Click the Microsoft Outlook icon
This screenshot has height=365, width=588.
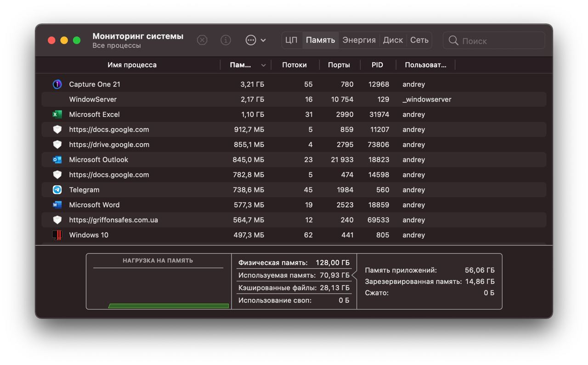pyautogui.click(x=57, y=160)
